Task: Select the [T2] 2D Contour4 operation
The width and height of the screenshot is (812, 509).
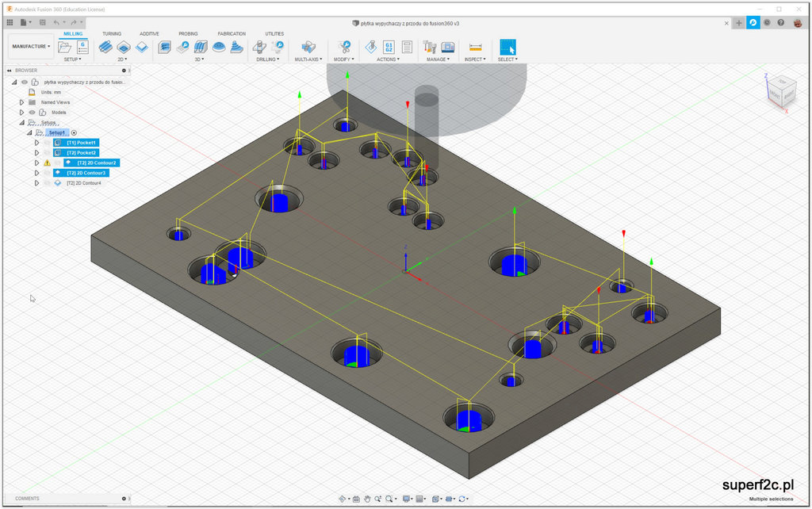Action: pos(84,183)
